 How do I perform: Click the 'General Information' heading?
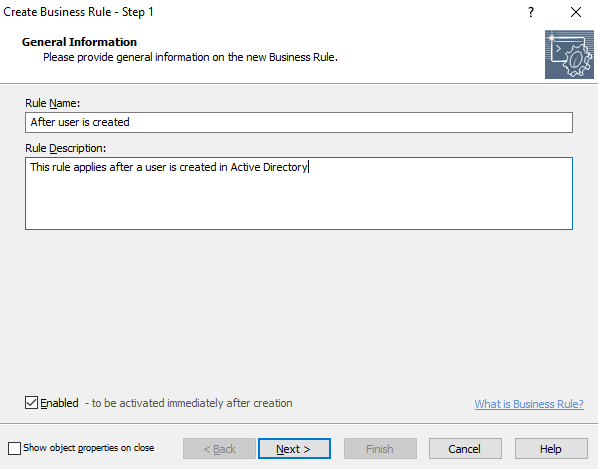[x=79, y=42]
